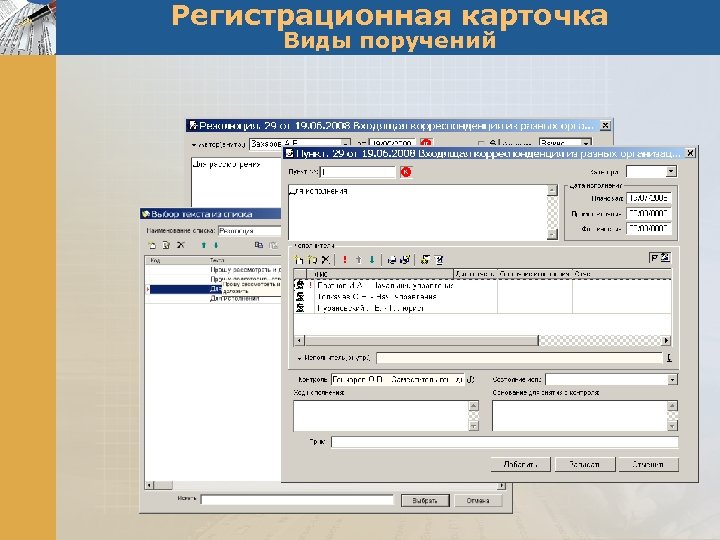Image resolution: width=720 pixels, height=540 pixels.
Task: Click Отмена button in Выбор текста window
Action: coord(478,501)
